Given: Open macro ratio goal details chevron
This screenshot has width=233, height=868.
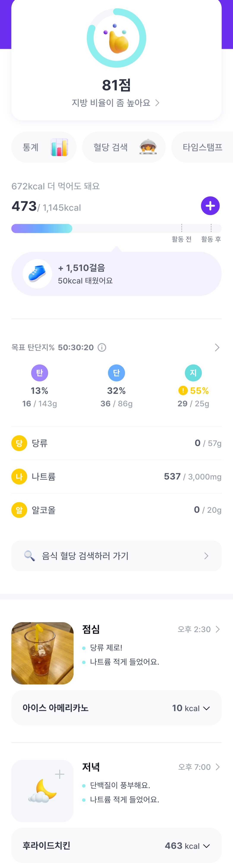Looking at the screenshot, I should pyautogui.click(x=217, y=347).
